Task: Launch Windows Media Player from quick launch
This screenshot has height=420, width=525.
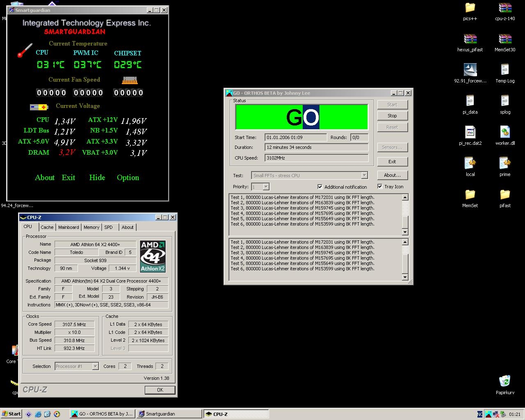Action: pyautogui.click(x=57, y=414)
